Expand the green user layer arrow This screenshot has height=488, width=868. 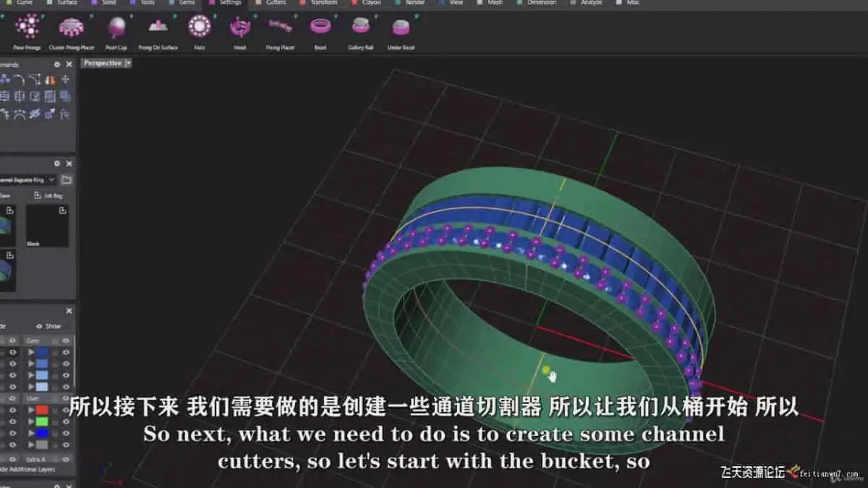[31, 421]
